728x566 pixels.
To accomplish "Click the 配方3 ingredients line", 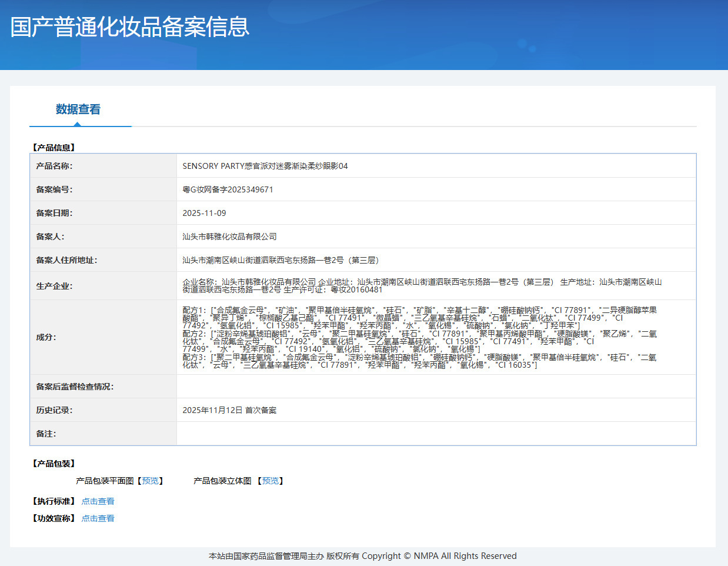I will tap(420, 361).
